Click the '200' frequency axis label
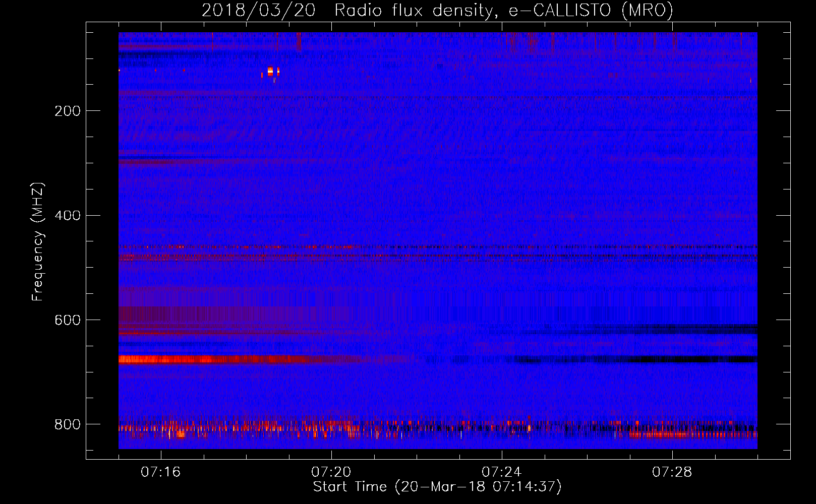816x504 pixels. click(68, 111)
